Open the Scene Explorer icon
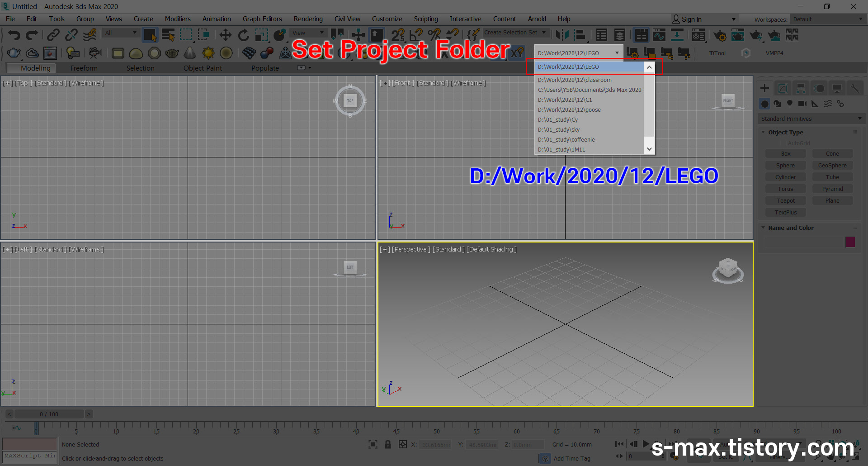This screenshot has width=868, height=466. pos(602,35)
